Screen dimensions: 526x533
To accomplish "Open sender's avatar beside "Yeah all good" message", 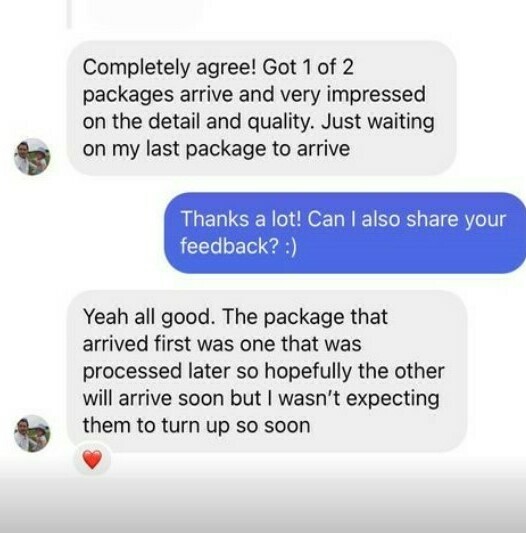I will (32, 433).
